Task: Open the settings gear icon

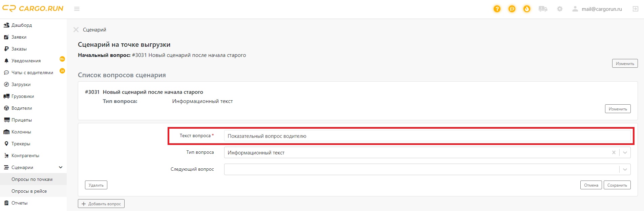Action: coord(559,9)
